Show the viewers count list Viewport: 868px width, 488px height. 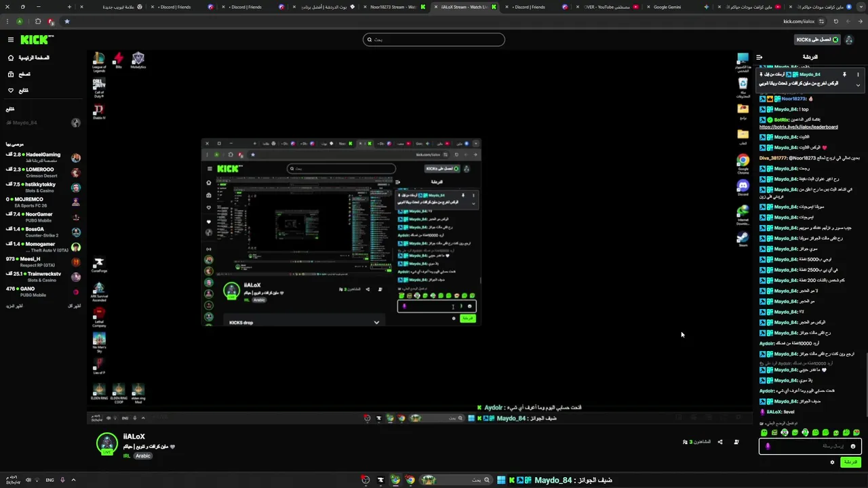[x=697, y=442]
